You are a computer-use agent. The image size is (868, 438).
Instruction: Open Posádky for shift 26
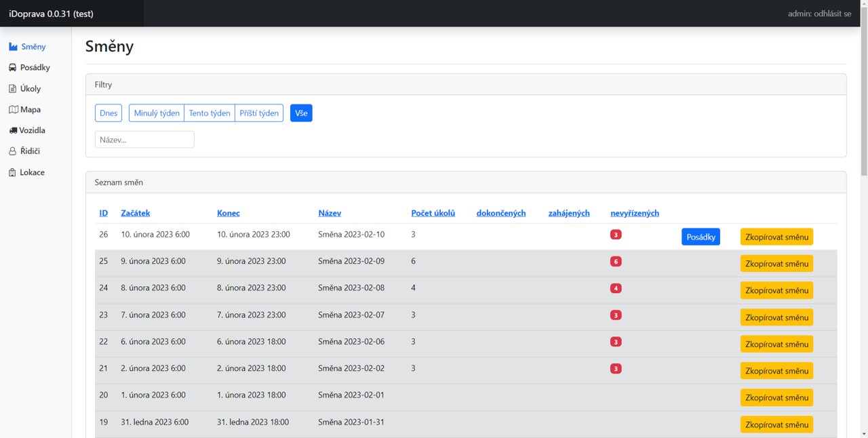[x=701, y=237]
